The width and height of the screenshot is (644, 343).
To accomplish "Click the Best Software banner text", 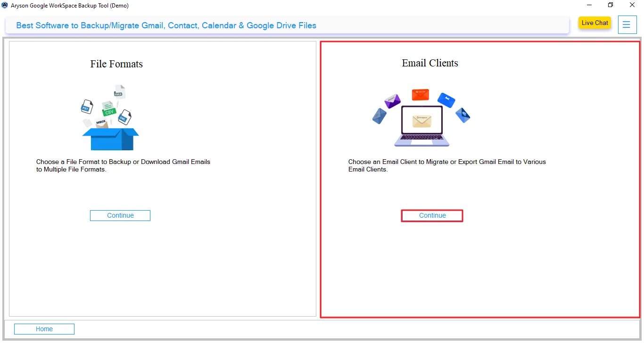I will pyautogui.click(x=166, y=25).
